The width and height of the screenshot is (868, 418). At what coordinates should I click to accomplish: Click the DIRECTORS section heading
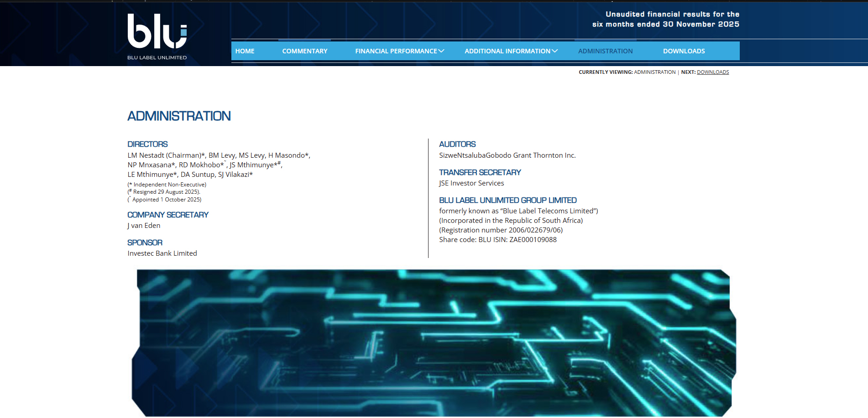(147, 144)
